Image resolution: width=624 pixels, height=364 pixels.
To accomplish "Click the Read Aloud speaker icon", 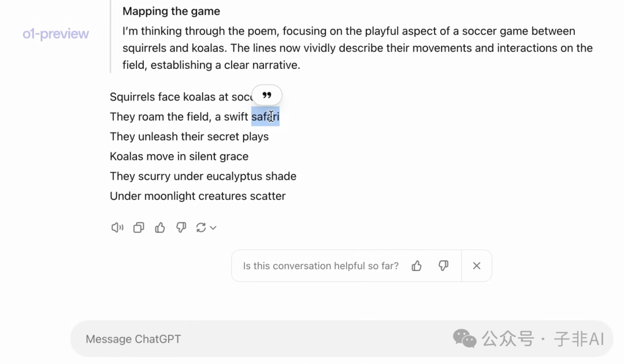I will click(117, 228).
